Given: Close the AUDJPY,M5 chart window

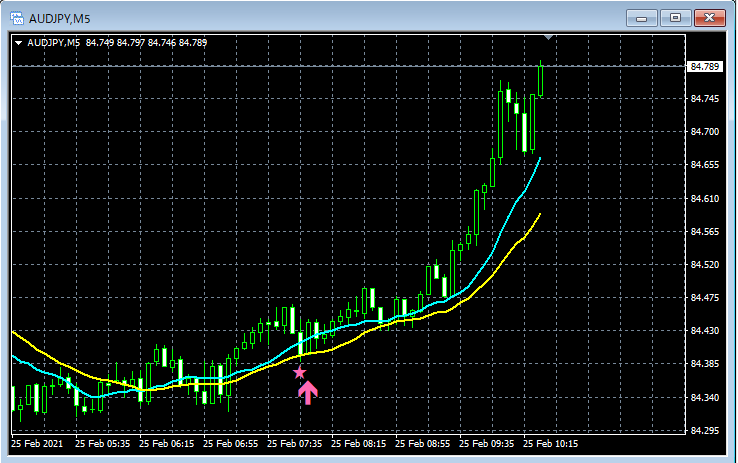Looking at the screenshot, I should pos(710,18).
